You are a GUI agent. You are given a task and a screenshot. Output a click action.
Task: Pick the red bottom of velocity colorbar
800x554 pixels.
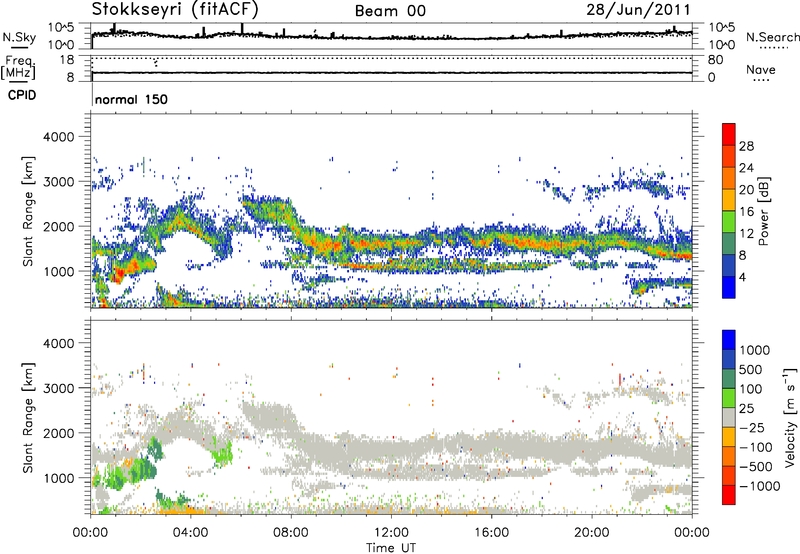point(729,495)
